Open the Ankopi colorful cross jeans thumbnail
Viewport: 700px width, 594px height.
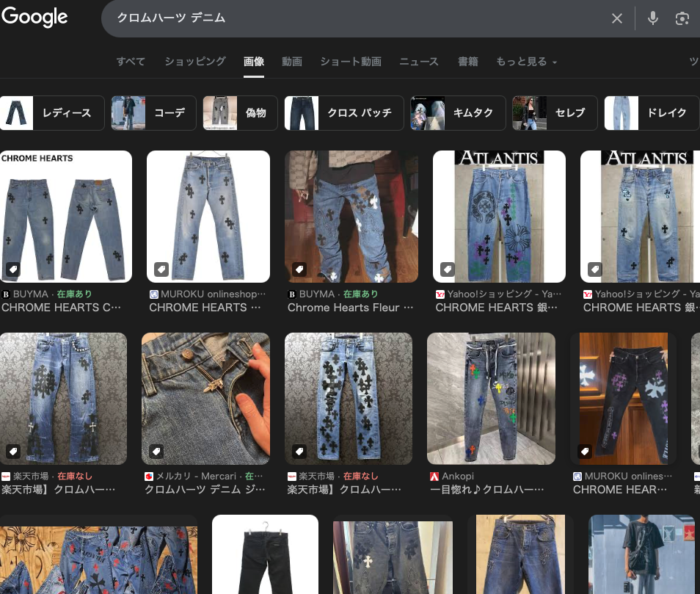pyautogui.click(x=491, y=399)
